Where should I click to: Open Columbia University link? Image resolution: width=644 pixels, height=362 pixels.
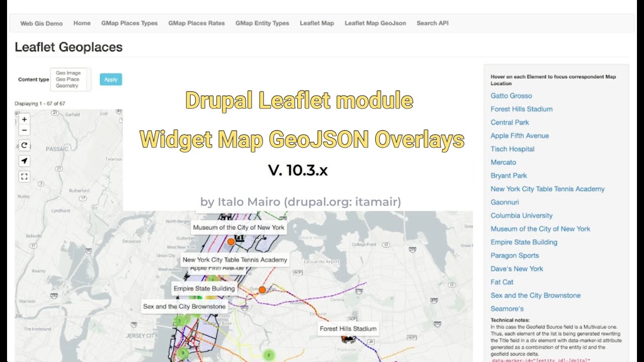522,216
